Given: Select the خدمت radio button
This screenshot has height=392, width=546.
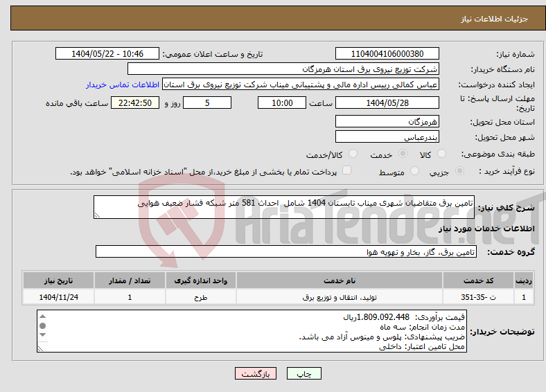Looking at the screenshot, I should [x=403, y=154].
